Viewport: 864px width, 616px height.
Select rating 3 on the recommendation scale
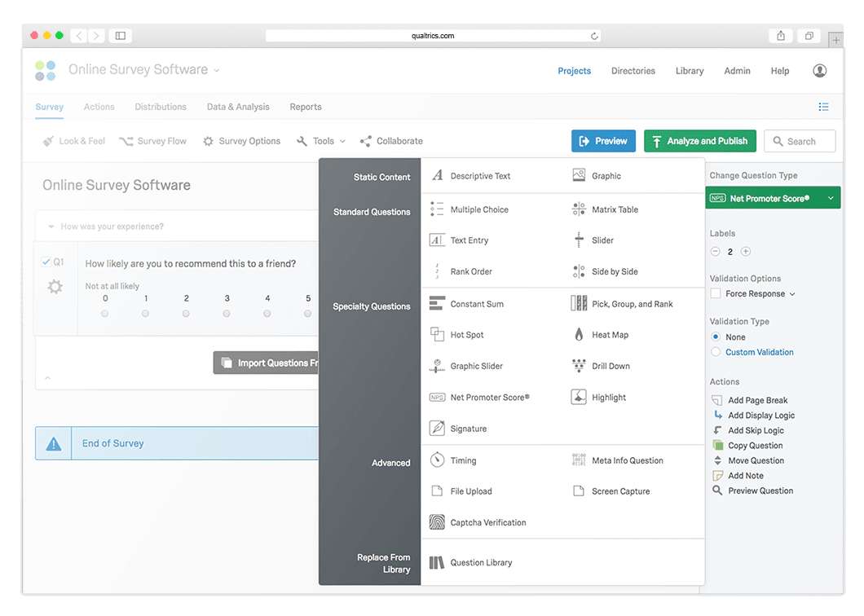227,312
